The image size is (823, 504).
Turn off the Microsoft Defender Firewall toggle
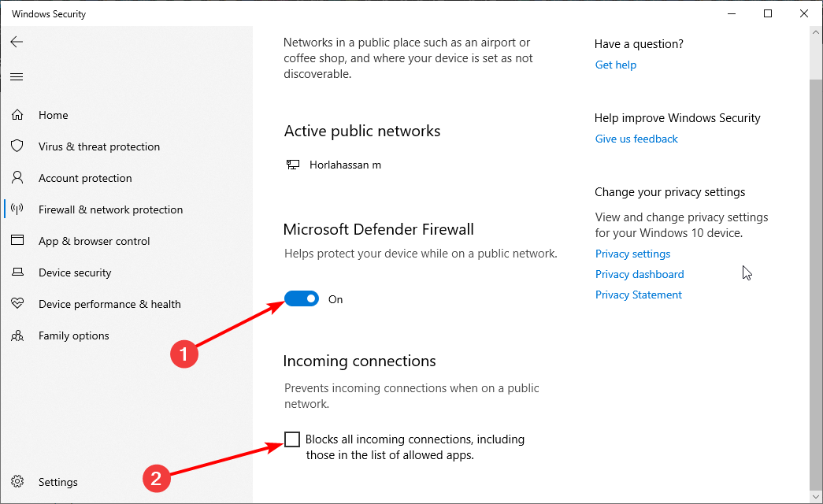point(302,298)
